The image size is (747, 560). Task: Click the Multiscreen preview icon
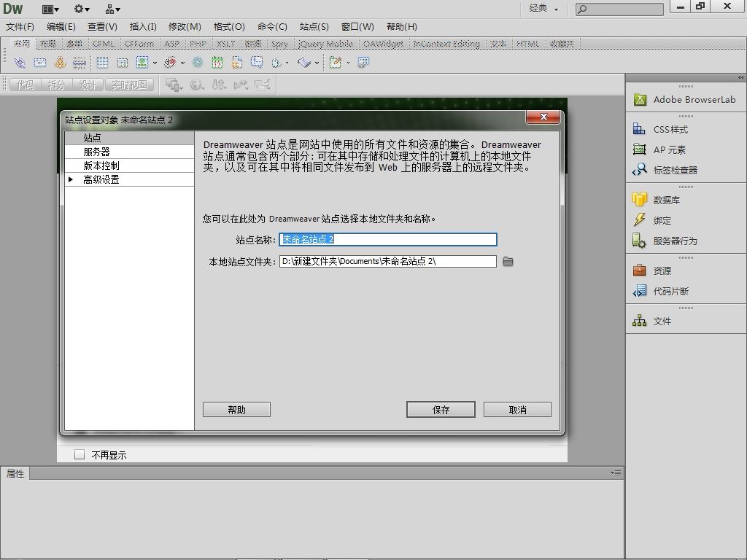point(173,85)
